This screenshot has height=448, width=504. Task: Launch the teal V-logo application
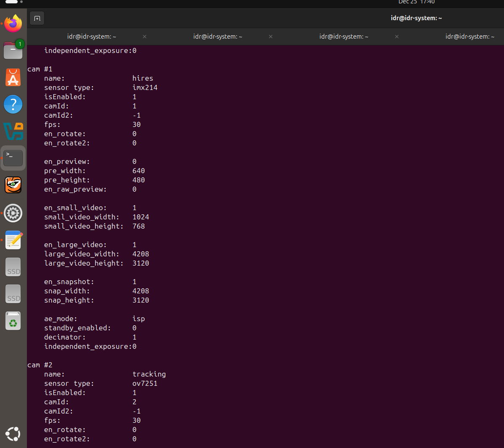(x=13, y=131)
